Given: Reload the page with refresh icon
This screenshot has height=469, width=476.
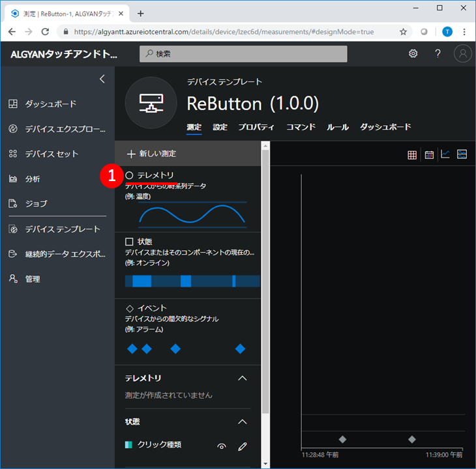Looking at the screenshot, I should coord(45,31).
